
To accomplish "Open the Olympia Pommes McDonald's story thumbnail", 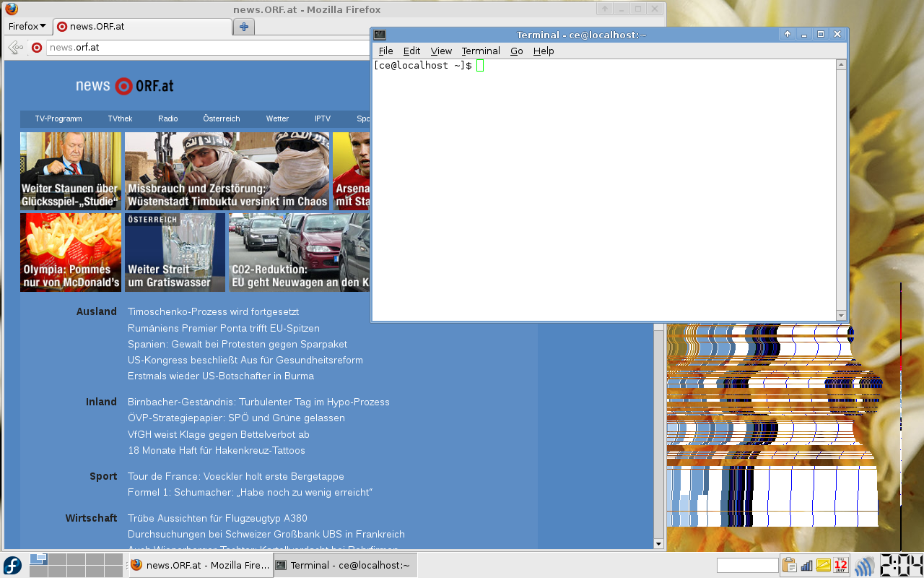I will [x=71, y=252].
